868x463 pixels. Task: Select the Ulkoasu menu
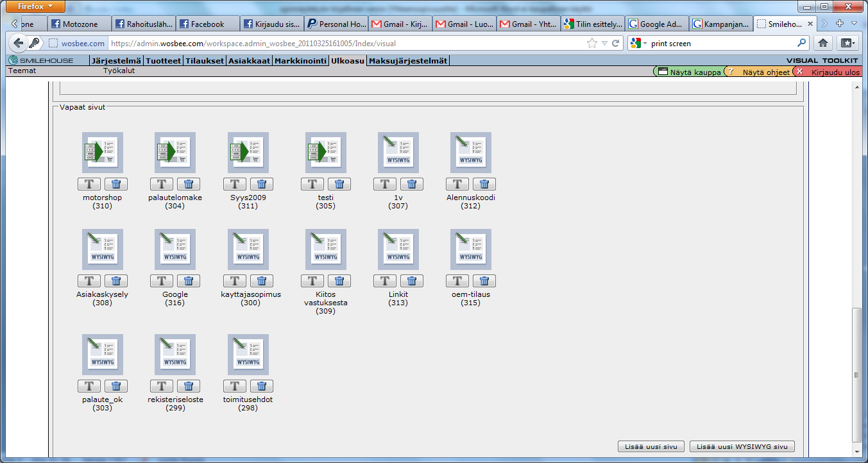pos(348,61)
